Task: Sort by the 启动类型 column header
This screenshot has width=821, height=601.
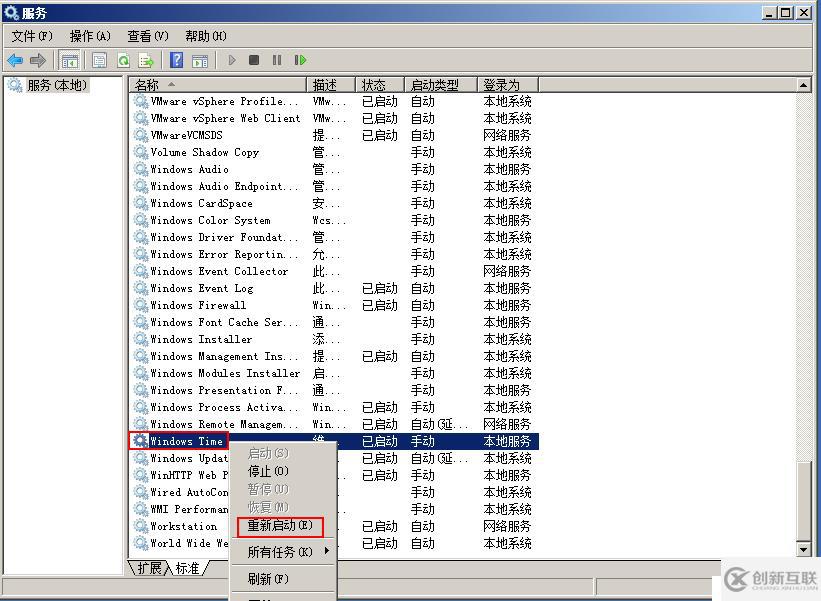Action: [441, 85]
